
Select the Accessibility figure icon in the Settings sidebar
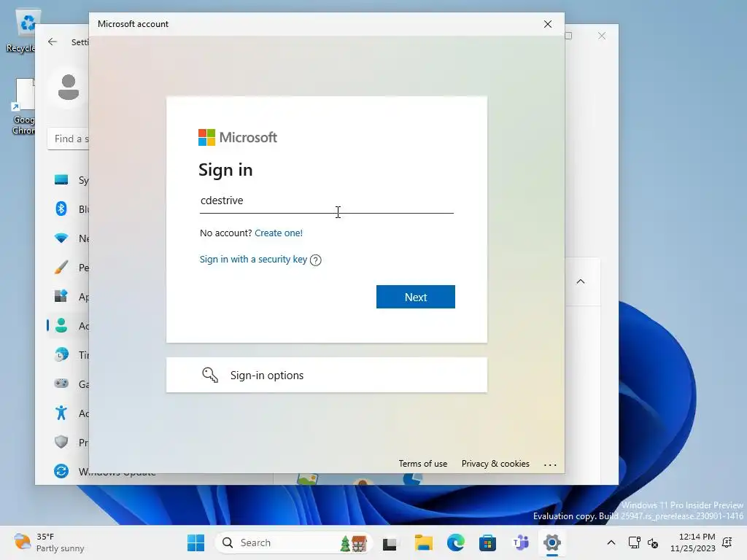pyautogui.click(x=61, y=413)
